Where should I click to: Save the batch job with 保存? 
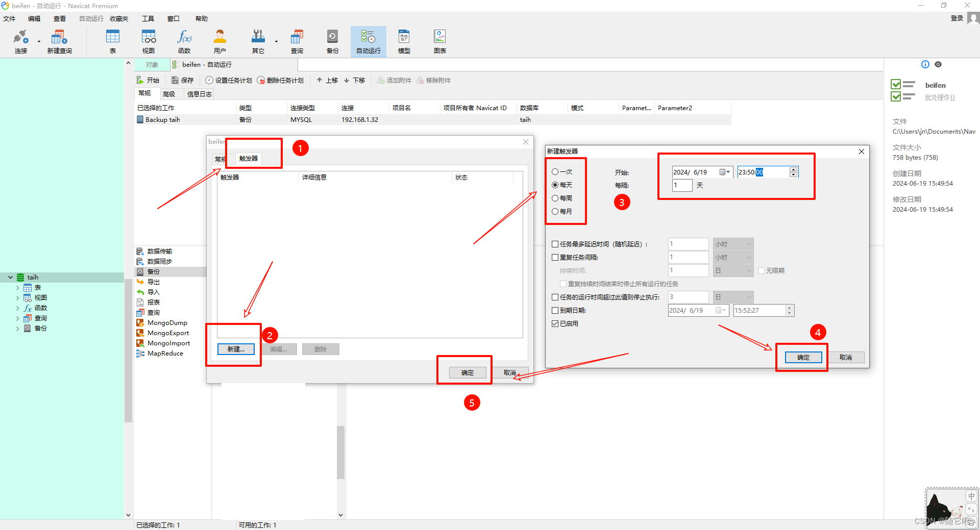click(x=183, y=80)
